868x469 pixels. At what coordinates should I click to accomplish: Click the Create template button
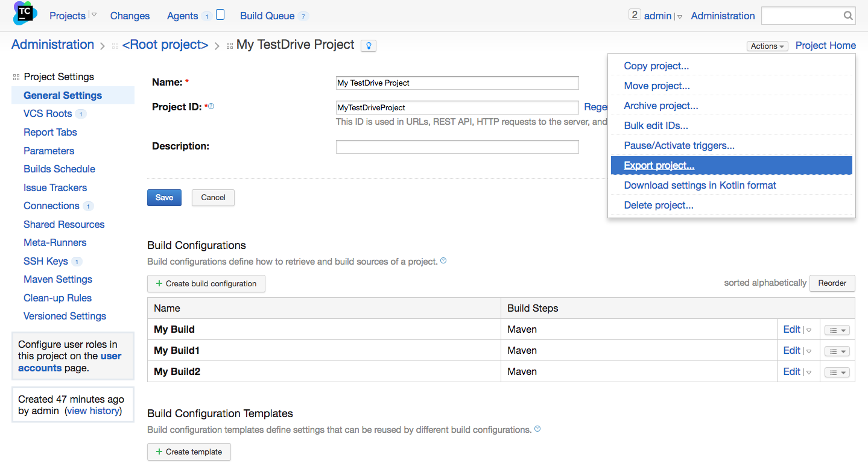tap(189, 452)
